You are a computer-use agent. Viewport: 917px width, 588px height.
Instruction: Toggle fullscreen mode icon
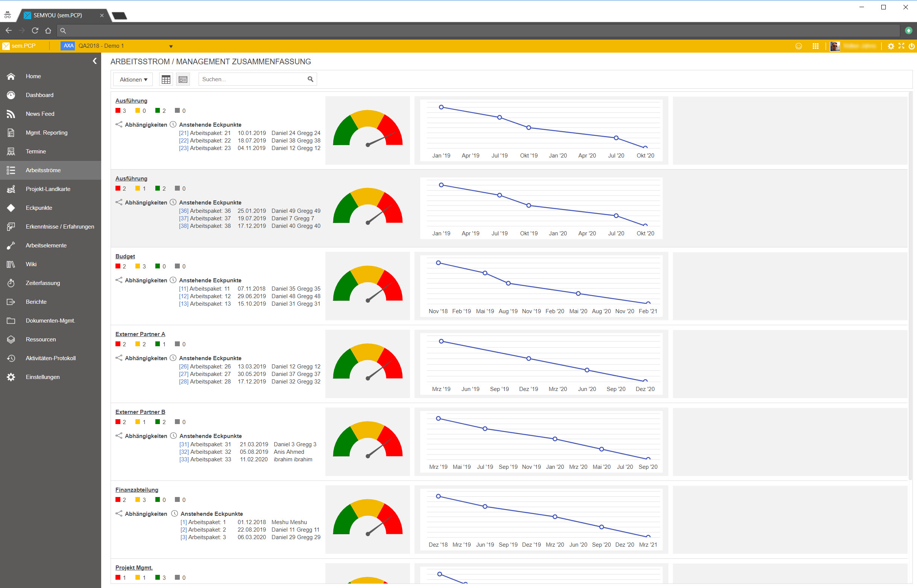click(x=901, y=46)
